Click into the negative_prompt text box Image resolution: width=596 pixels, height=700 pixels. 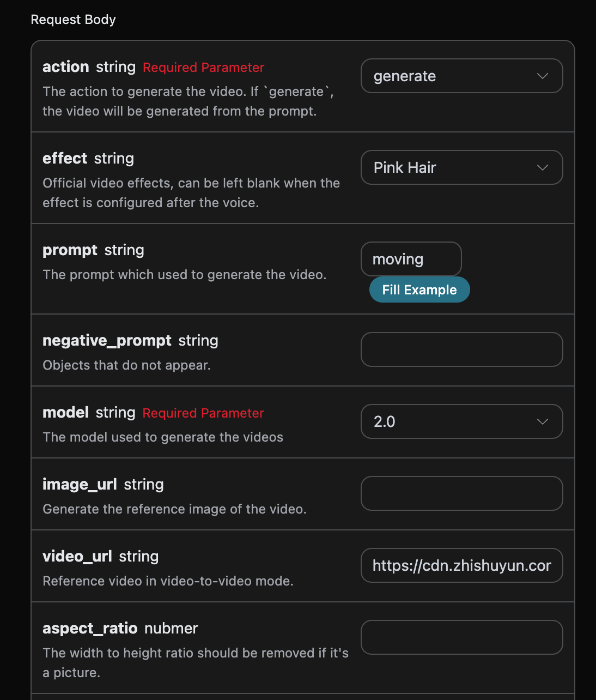[461, 350]
